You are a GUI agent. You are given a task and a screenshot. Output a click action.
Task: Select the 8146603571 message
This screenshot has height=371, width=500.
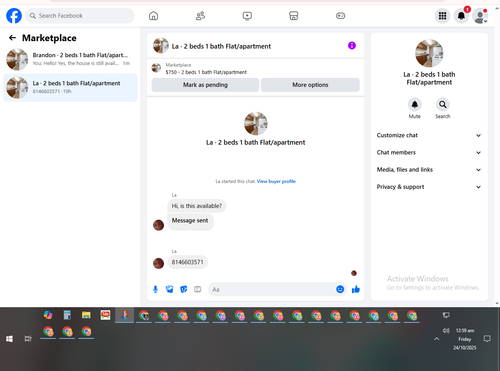click(x=187, y=262)
